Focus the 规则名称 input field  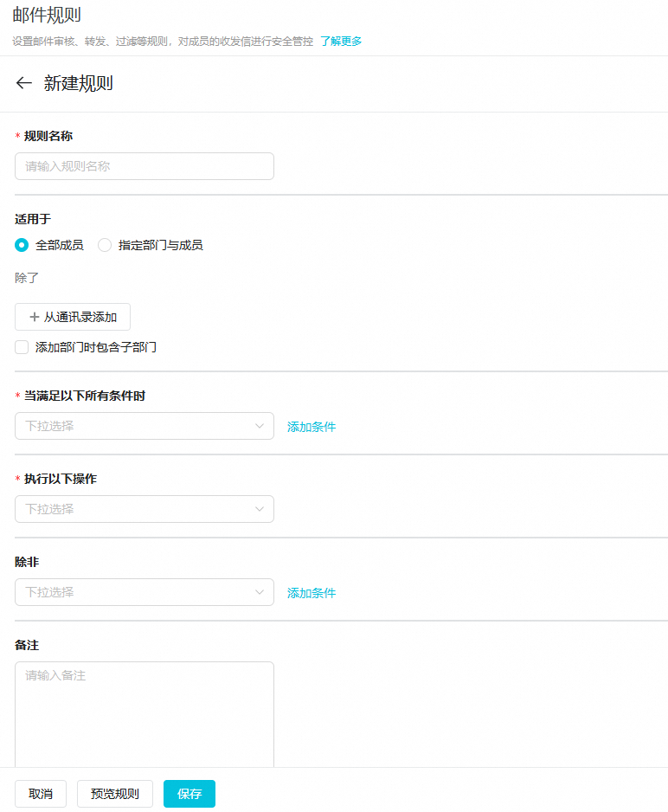point(145,166)
